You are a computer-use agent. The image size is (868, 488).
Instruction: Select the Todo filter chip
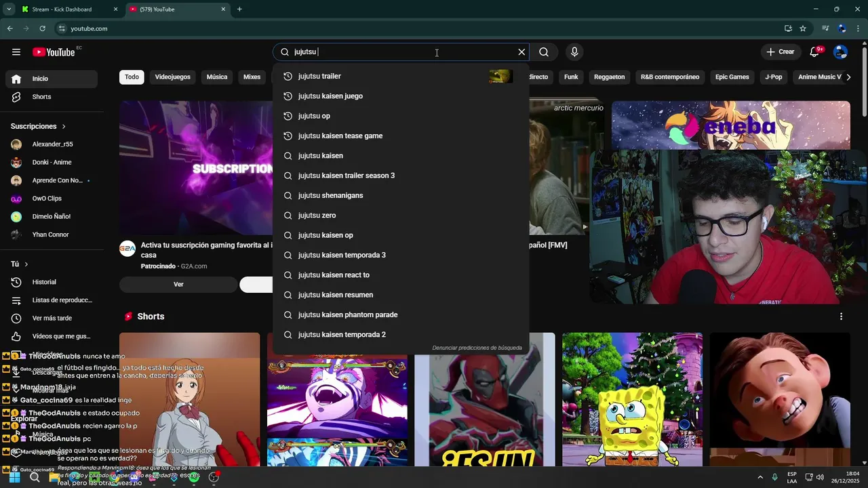tap(132, 77)
